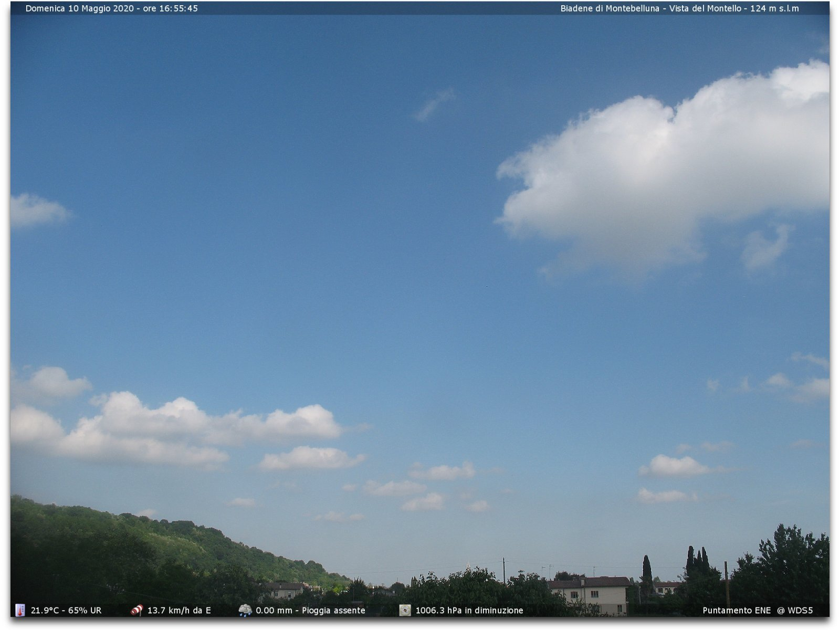This screenshot has height=630, width=840.
Task: Click the thermometer icon in status bar
Action: tap(20, 610)
